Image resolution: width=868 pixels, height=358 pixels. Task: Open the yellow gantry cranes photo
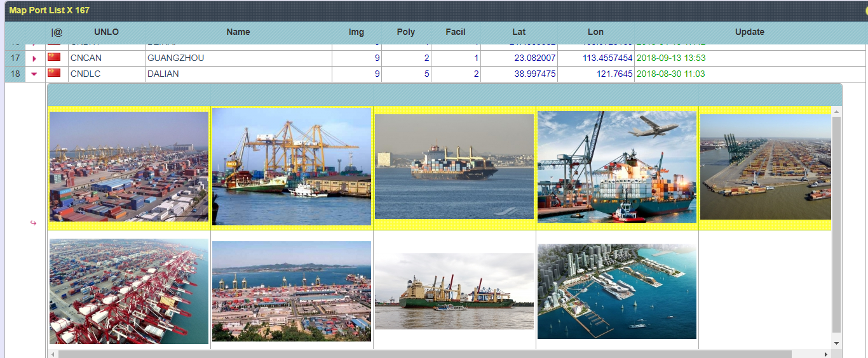click(291, 166)
